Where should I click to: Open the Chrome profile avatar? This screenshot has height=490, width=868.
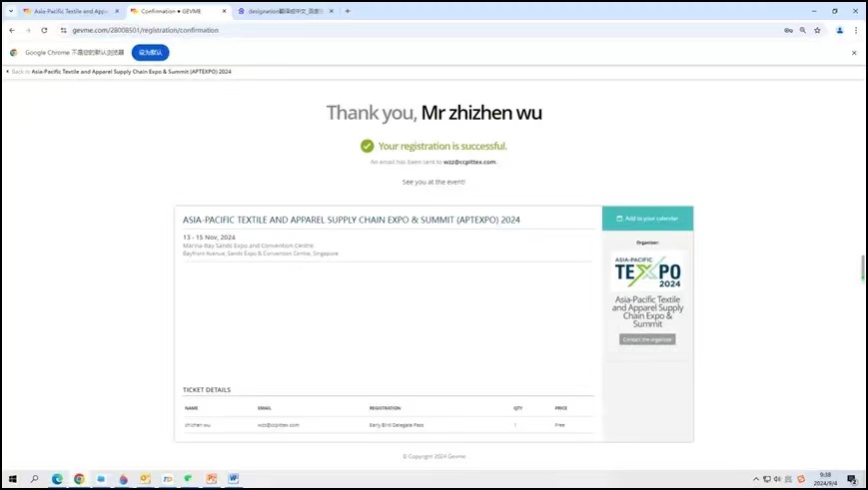coord(839,31)
